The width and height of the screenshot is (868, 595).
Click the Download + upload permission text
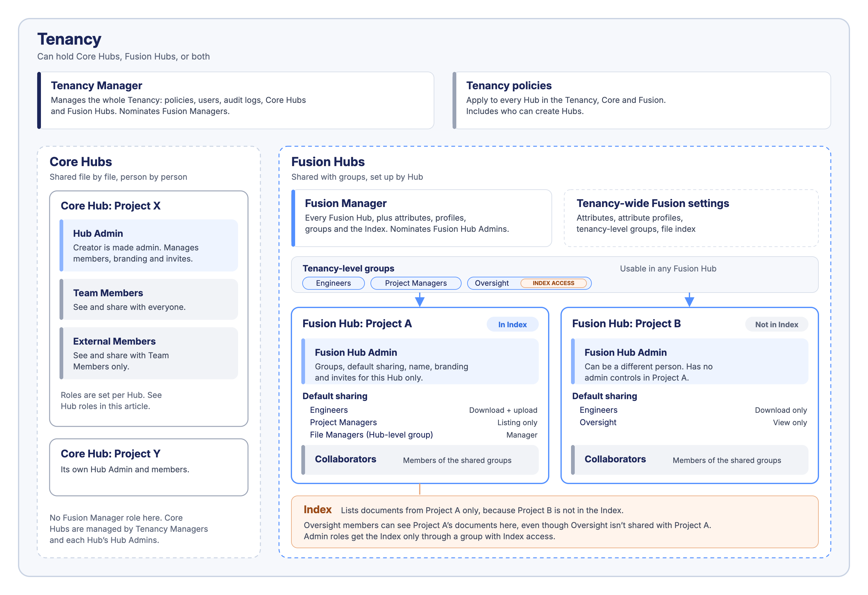tap(503, 410)
